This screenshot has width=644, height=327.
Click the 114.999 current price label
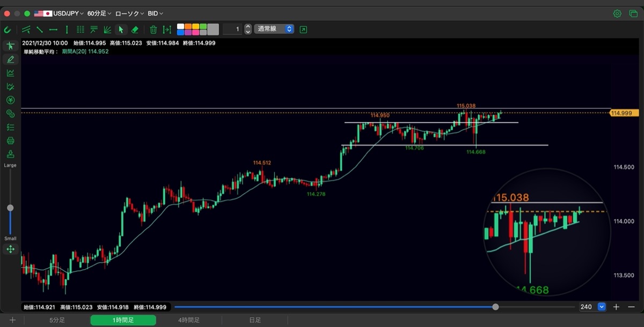point(624,113)
